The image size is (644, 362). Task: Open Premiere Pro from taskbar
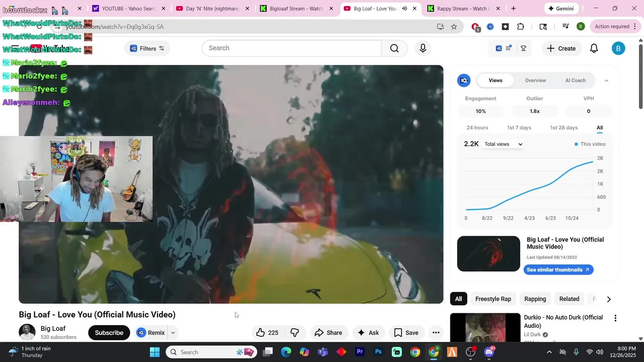[360, 352]
